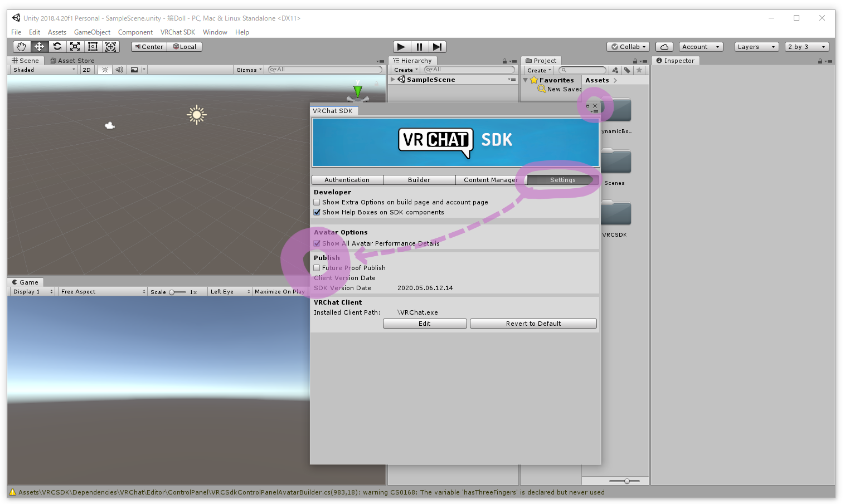Toggle 2D scene view mode
The width and height of the screenshot is (845, 504).
[86, 70]
